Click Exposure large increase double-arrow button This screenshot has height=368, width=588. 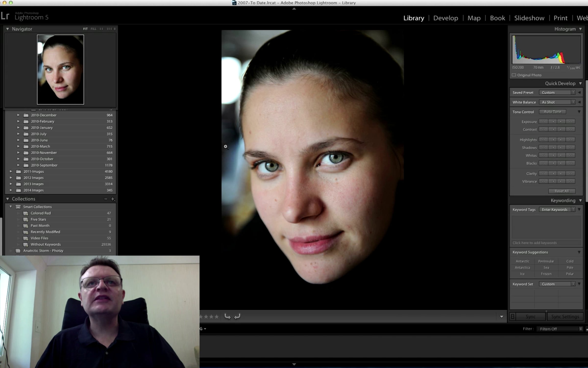tap(571, 122)
